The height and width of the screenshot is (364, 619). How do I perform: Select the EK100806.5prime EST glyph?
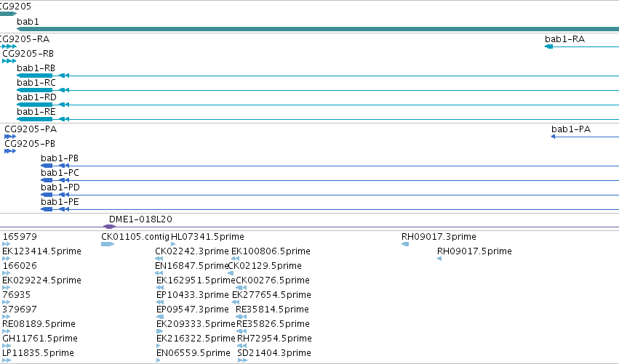coord(235,259)
